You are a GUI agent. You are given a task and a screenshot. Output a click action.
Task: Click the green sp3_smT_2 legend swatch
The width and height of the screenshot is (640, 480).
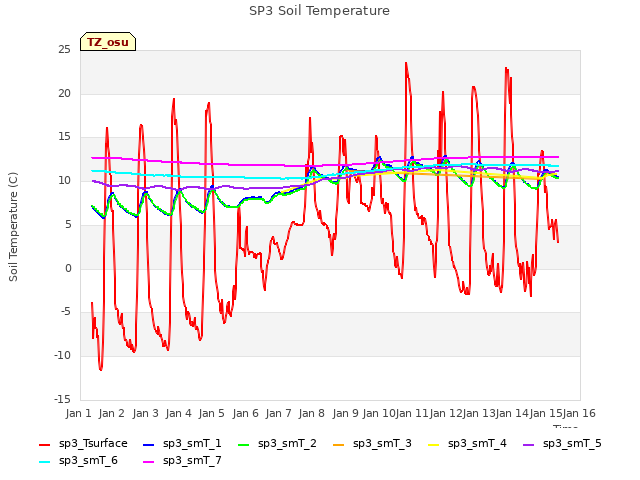click(x=244, y=444)
